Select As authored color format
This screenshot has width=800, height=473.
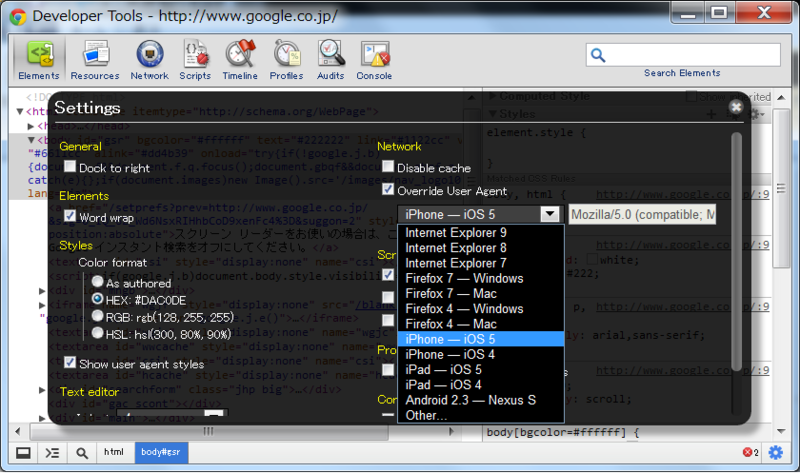coord(97,282)
